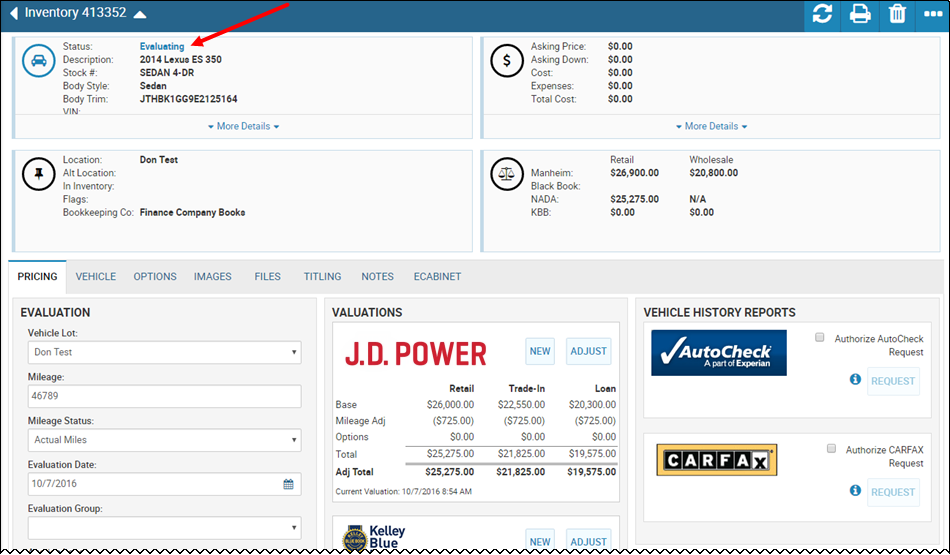The height and width of the screenshot is (555, 950).
Task: Click the CARFAX logo
Action: click(x=717, y=460)
